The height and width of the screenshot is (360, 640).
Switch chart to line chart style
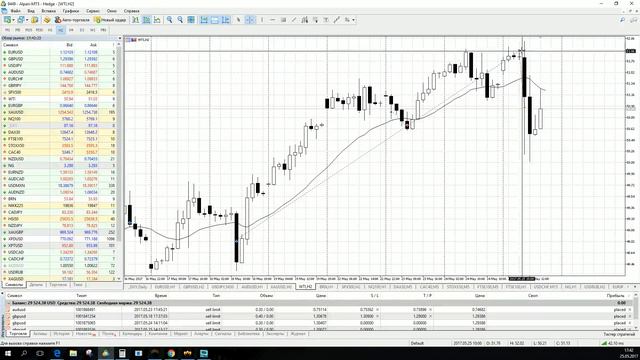coord(157,20)
